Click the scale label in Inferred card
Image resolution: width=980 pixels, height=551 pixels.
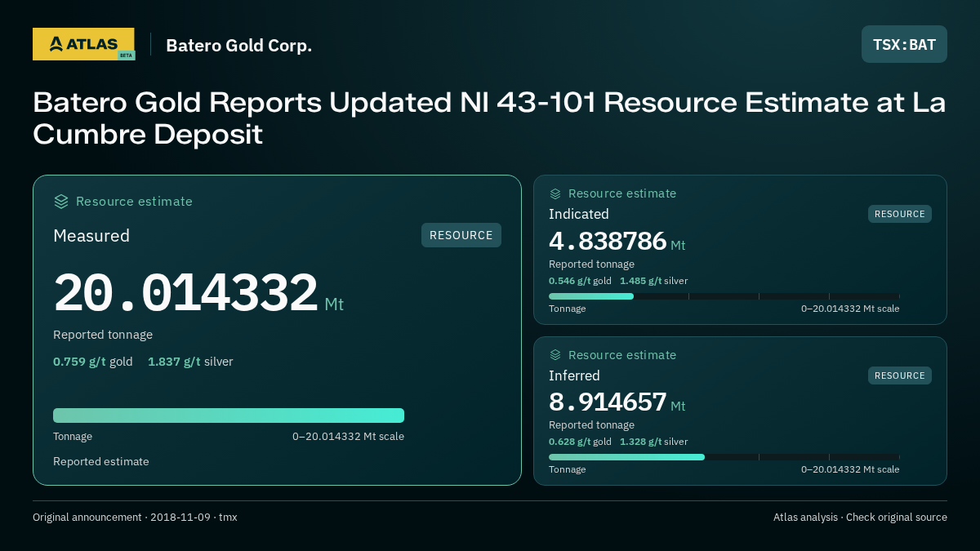(850, 469)
